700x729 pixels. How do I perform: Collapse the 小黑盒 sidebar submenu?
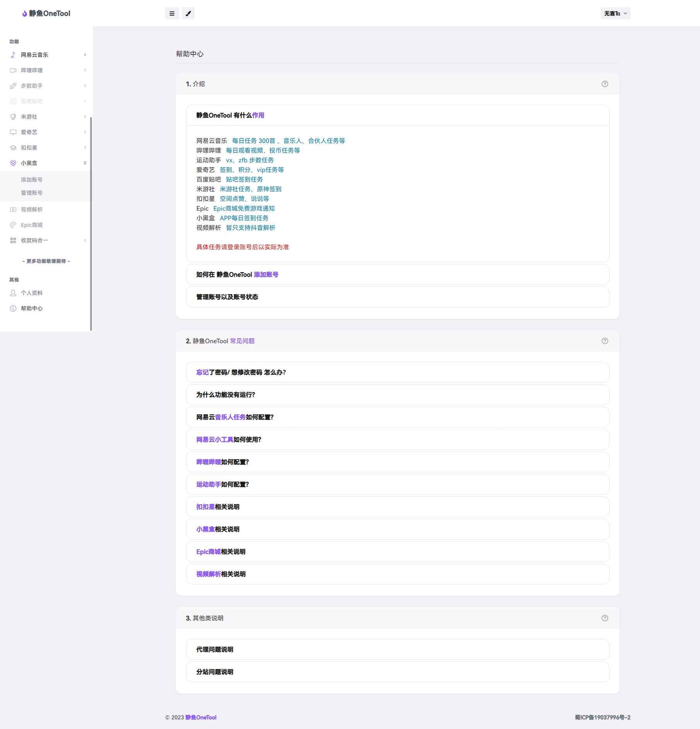46,163
